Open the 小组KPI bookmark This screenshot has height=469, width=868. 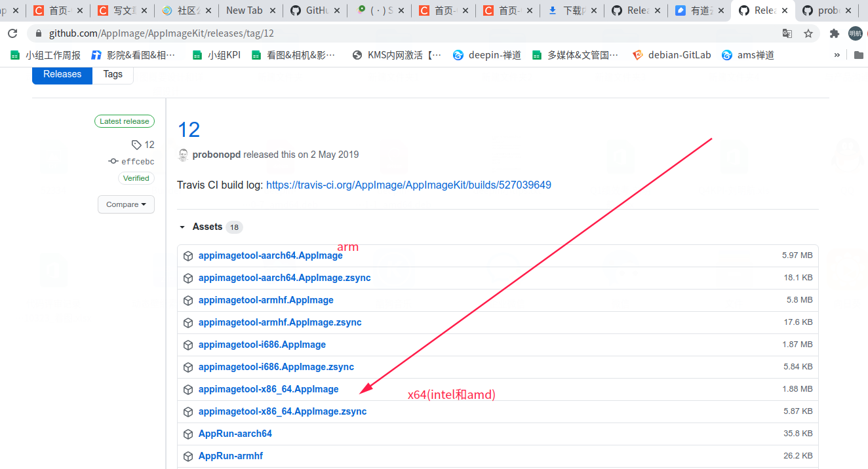(216, 55)
